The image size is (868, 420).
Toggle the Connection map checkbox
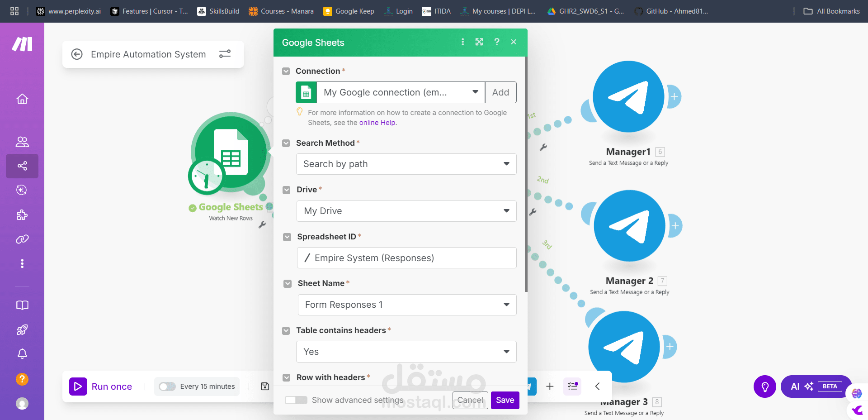tap(286, 71)
